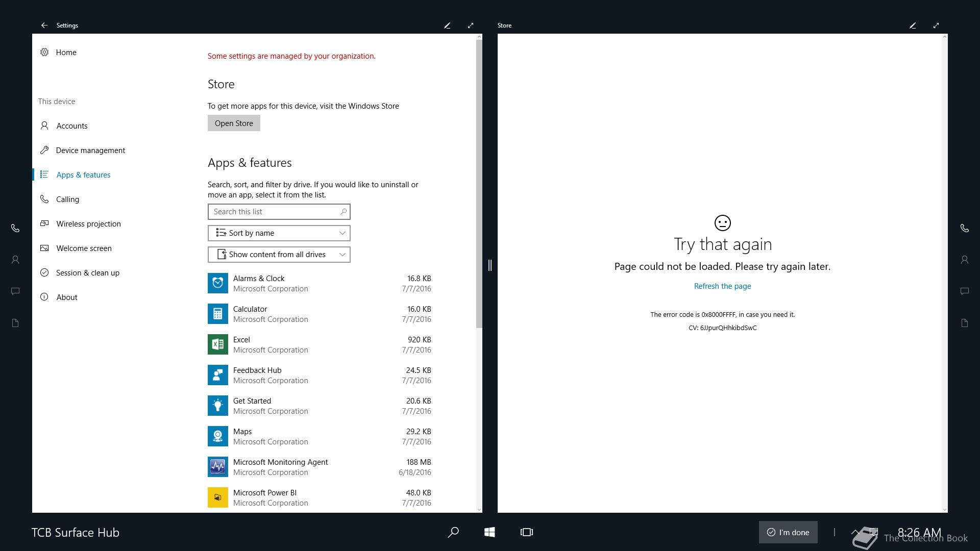Open the chat bubble icon on right edge

pyautogui.click(x=965, y=291)
